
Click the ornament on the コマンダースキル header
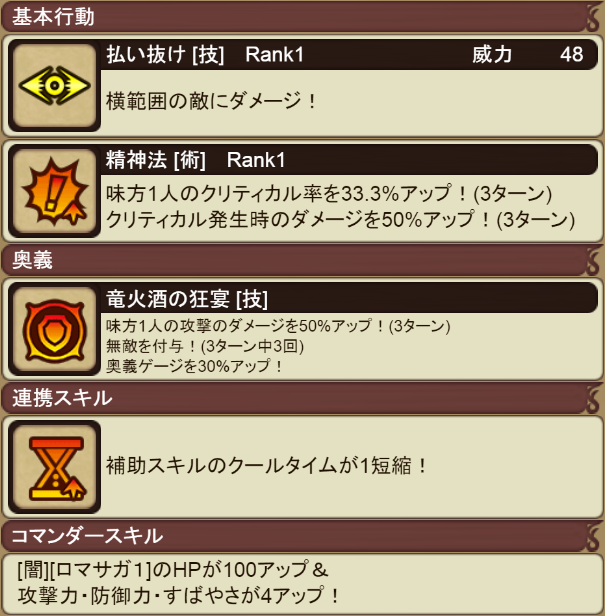point(593,536)
